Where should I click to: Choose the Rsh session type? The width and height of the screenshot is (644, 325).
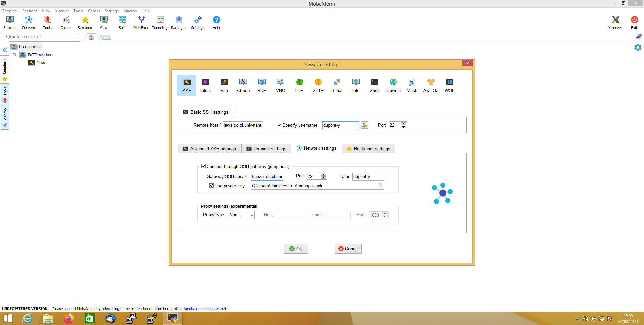224,86
